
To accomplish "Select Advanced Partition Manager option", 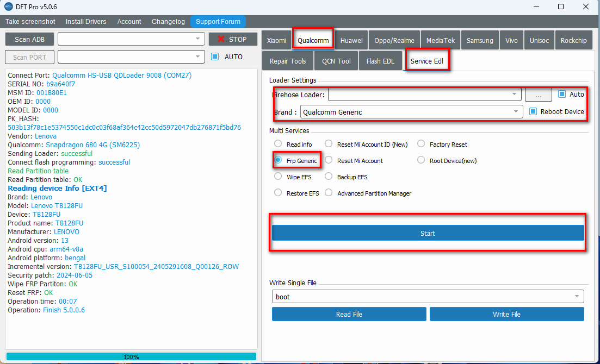I will 329,193.
